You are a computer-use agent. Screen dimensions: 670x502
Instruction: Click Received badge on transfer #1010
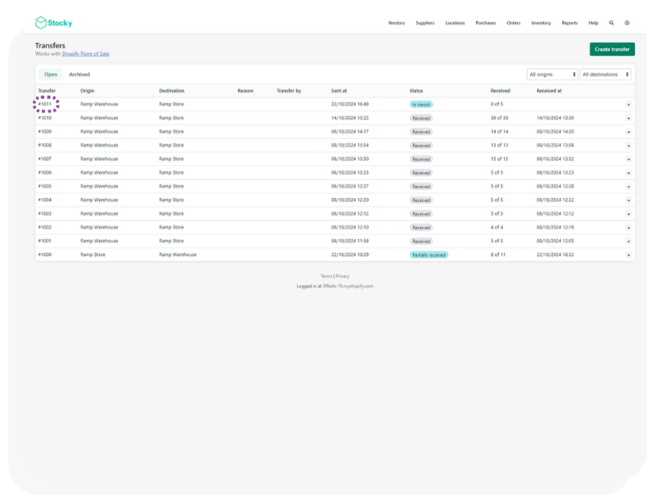coord(421,118)
